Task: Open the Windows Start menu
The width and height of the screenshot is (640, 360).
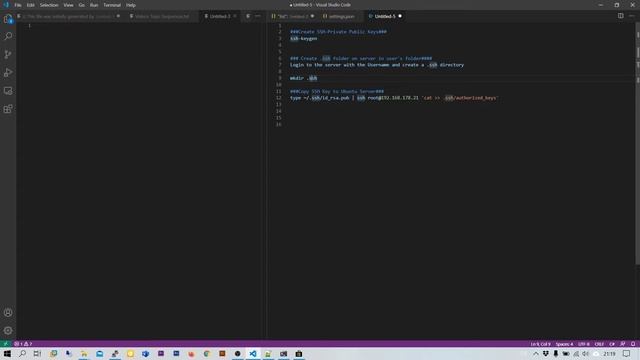Action: click(x=7, y=353)
